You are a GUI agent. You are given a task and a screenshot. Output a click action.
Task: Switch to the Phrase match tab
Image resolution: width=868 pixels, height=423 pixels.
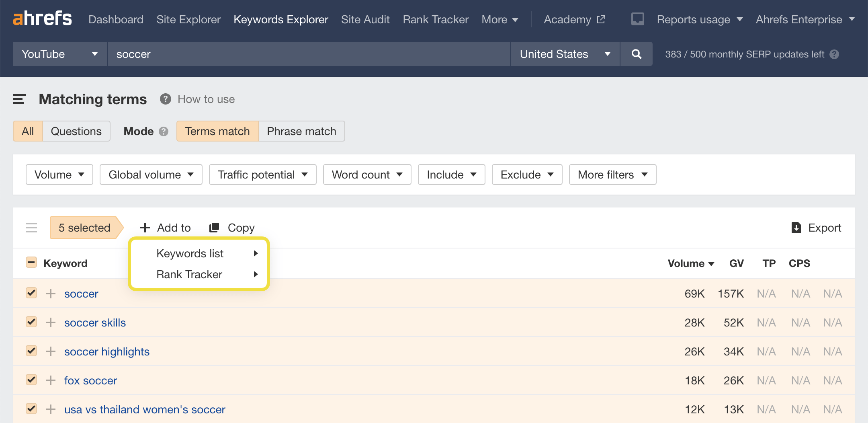pyautogui.click(x=301, y=131)
